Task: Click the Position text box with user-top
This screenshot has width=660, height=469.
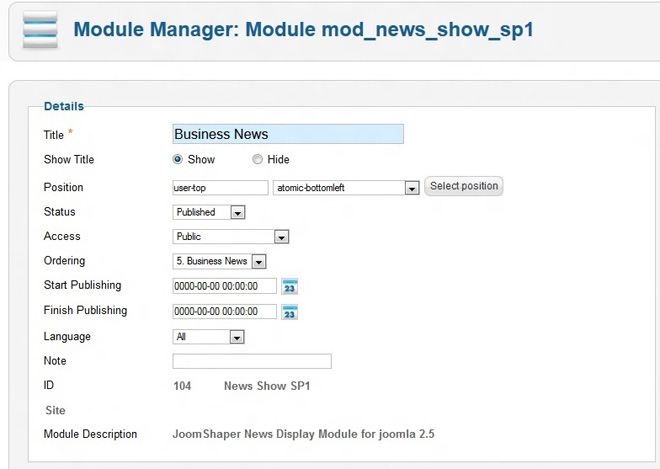Action: pyautogui.click(x=220, y=187)
